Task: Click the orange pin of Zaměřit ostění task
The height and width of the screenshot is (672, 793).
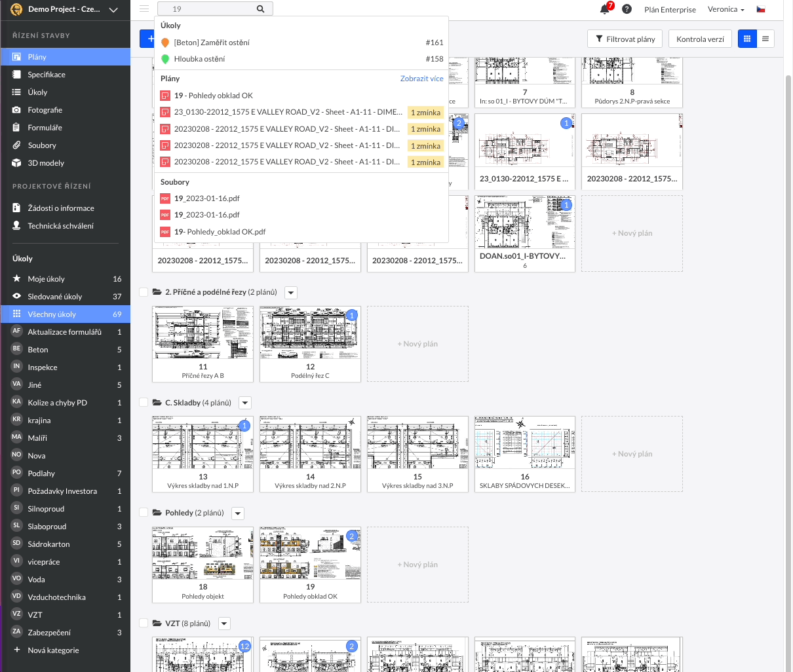Action: tap(165, 43)
